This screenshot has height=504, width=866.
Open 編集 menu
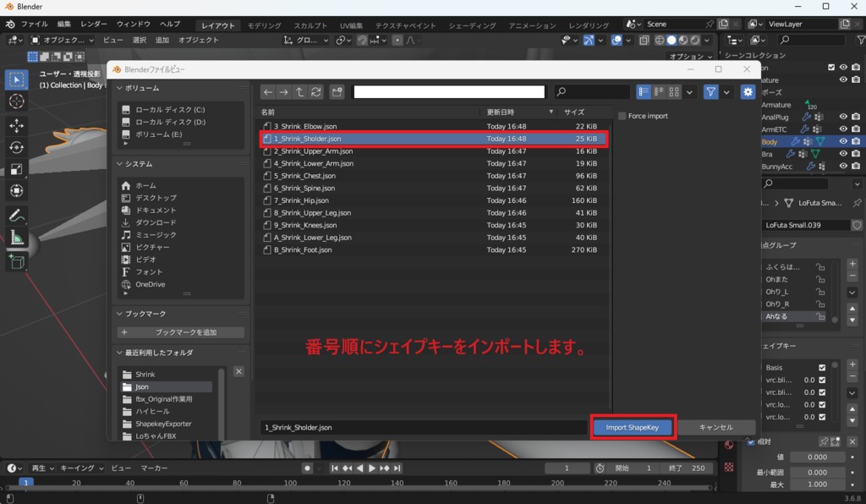click(64, 25)
